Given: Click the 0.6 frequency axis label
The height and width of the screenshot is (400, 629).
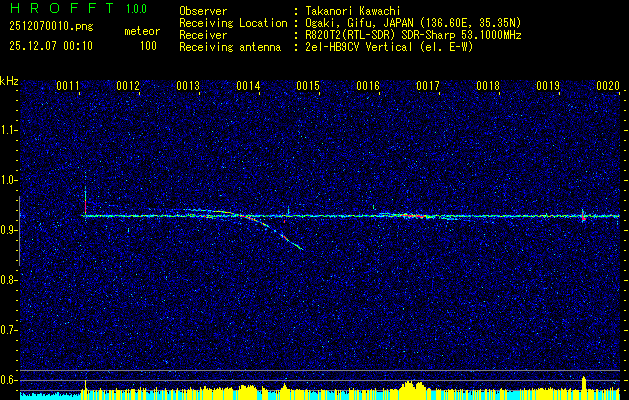Looking at the screenshot, I should click(9, 380).
